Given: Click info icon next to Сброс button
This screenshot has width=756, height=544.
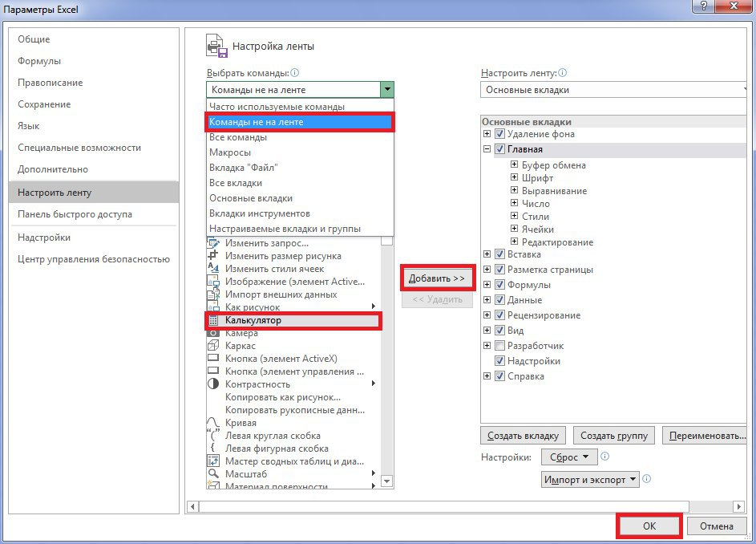Looking at the screenshot, I should pos(605,457).
